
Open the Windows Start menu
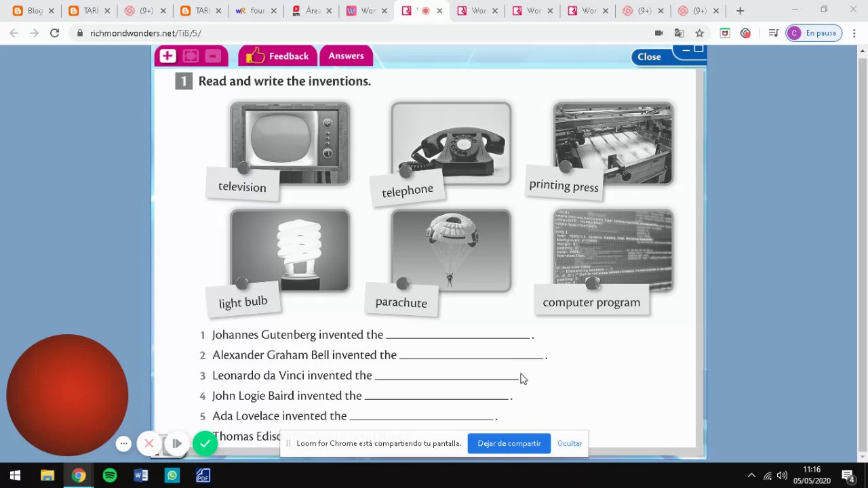click(15, 476)
